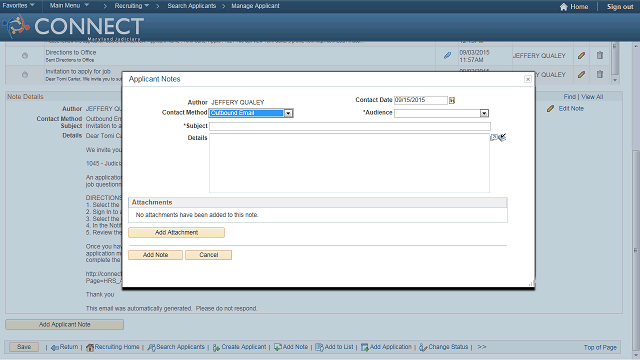Select radio button for Invitation to apply

[x=25, y=75]
